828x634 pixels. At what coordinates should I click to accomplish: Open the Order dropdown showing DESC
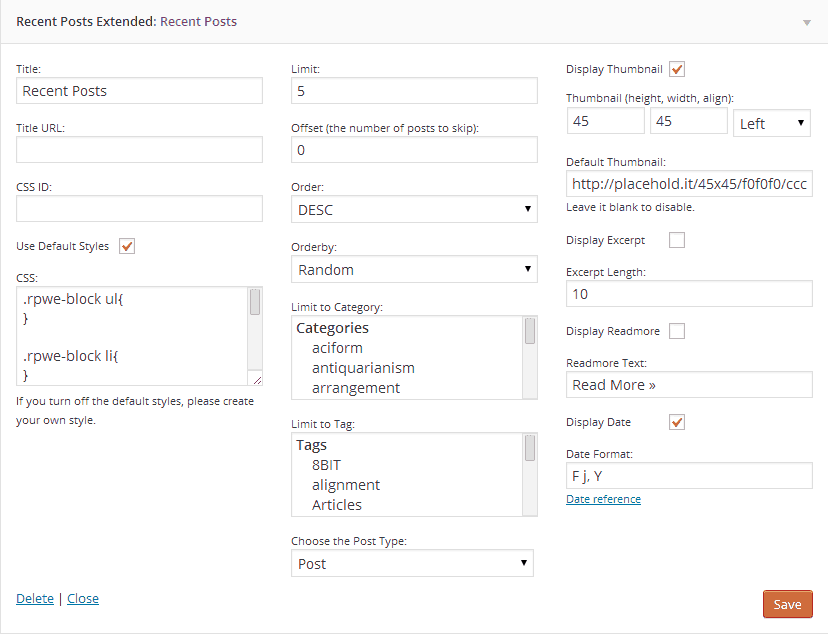click(414, 210)
